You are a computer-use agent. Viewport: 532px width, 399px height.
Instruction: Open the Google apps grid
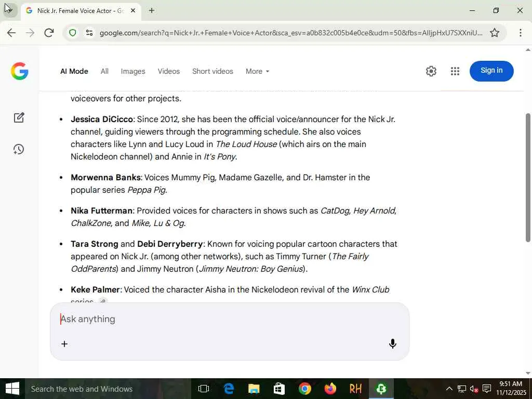[455, 71]
